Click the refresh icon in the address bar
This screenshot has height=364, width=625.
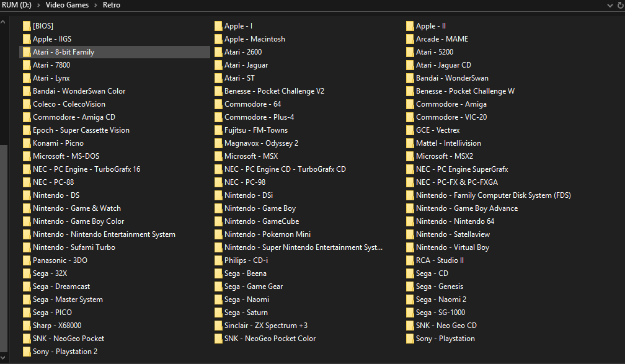point(619,6)
